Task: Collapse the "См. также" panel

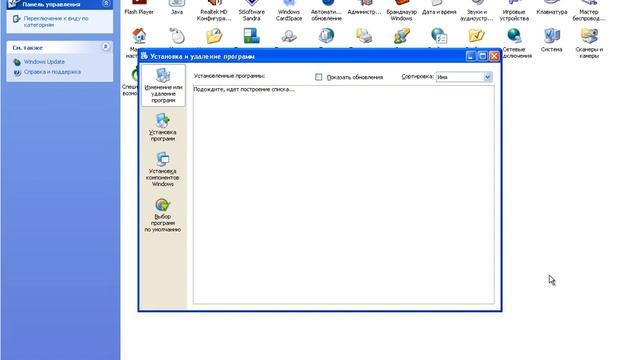Action: (x=106, y=47)
